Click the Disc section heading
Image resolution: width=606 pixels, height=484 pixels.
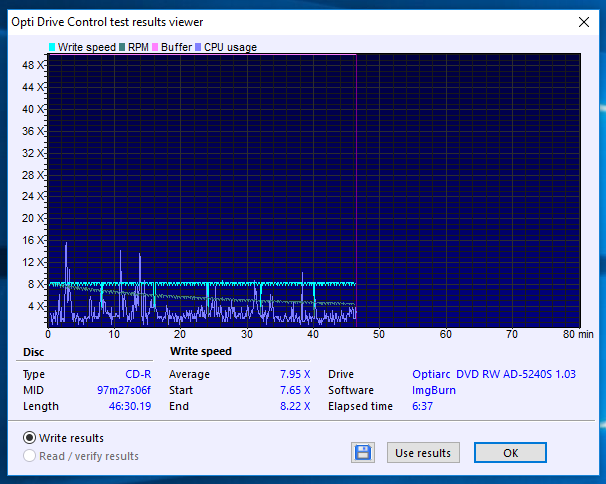pos(34,352)
